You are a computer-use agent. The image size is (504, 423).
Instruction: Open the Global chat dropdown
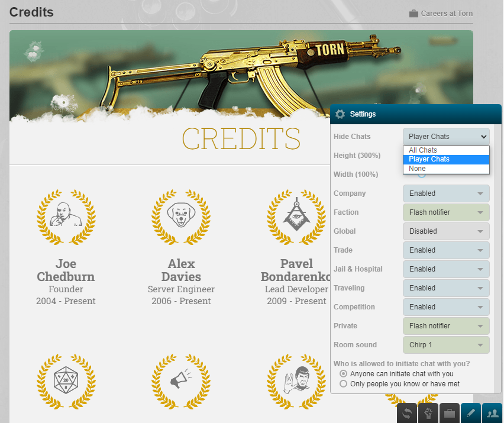446,231
